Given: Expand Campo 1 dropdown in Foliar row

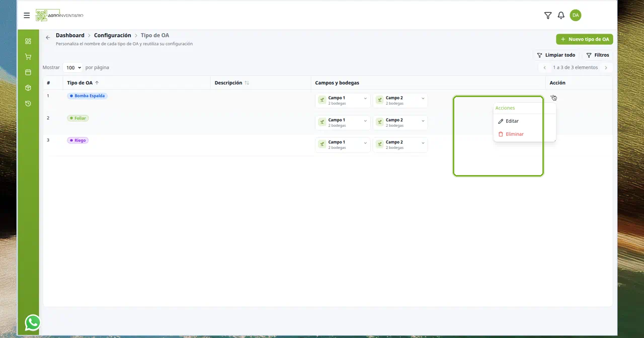Looking at the screenshot, I should [343, 123].
